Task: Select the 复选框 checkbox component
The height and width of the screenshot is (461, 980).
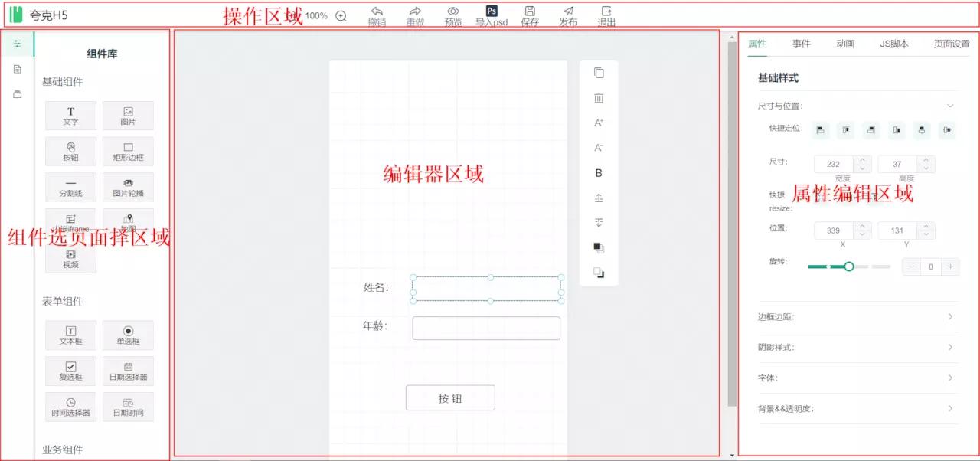Action: pyautogui.click(x=70, y=371)
